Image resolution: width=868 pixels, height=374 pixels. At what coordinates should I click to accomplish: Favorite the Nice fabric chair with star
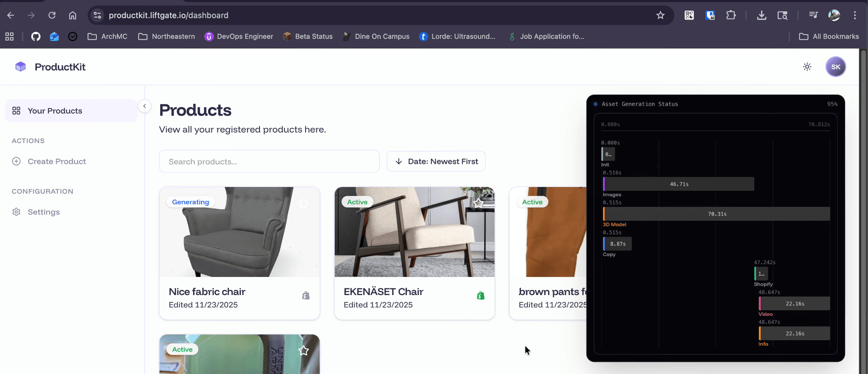pyautogui.click(x=303, y=203)
